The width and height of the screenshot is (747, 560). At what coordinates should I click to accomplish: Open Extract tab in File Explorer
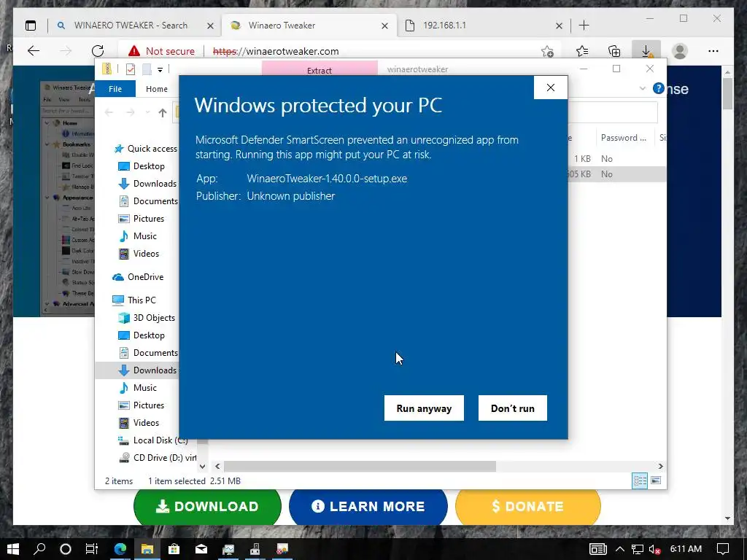click(x=320, y=70)
